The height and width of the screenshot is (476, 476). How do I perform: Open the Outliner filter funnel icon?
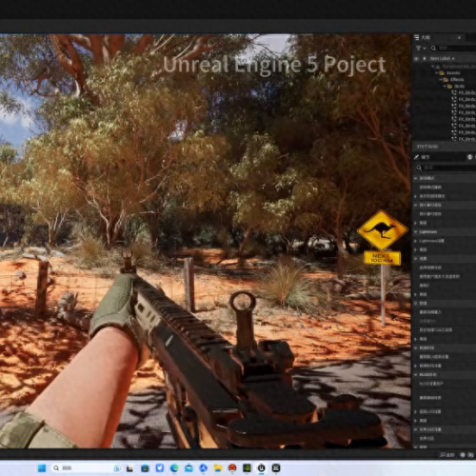(x=418, y=48)
